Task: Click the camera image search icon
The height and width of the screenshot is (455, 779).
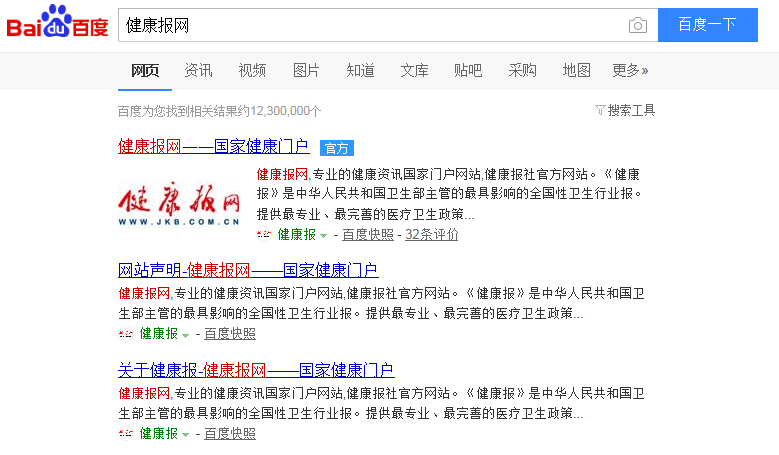Action: [637, 25]
